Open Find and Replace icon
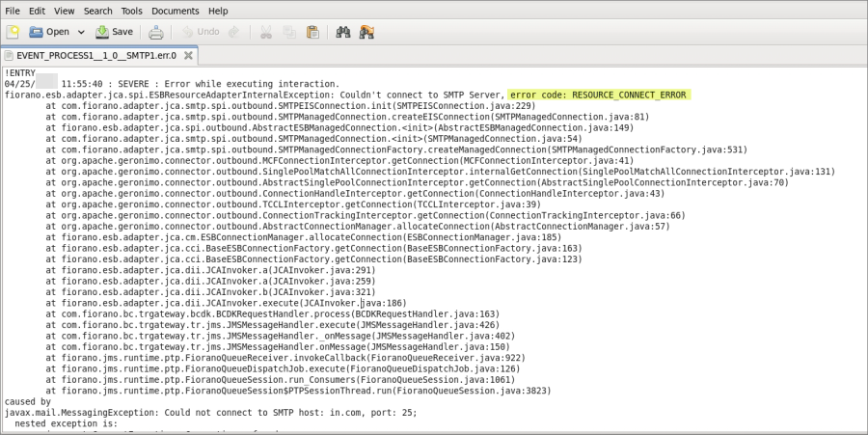This screenshot has height=435, width=868. pyautogui.click(x=366, y=32)
